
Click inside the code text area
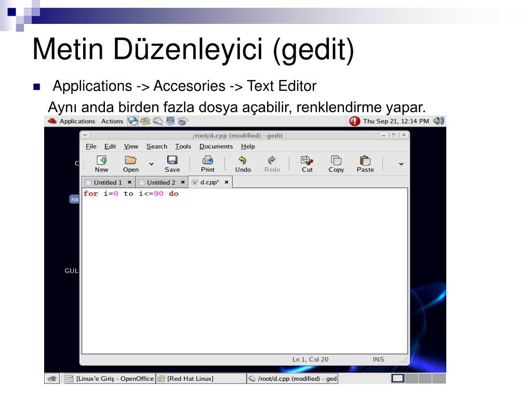244,271
